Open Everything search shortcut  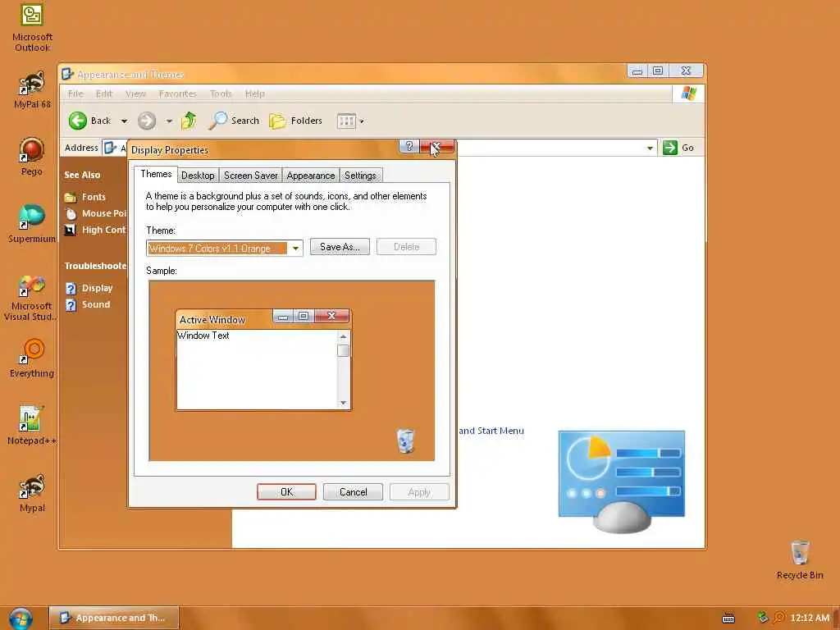[x=32, y=358]
